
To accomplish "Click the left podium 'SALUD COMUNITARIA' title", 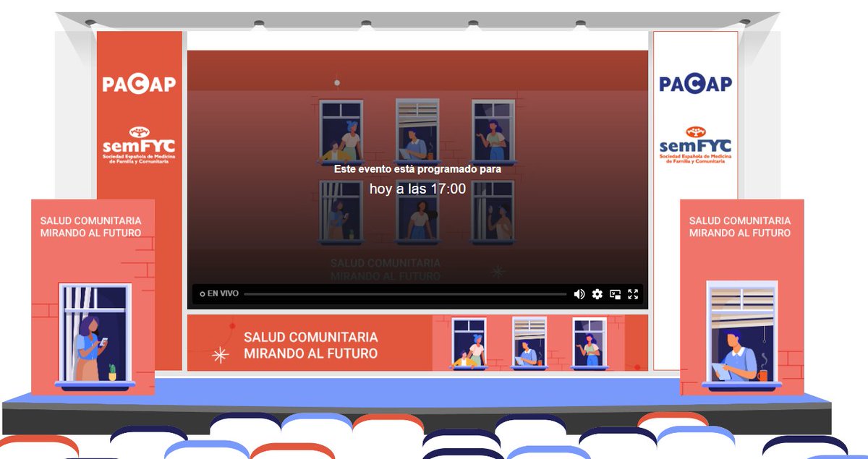I will click(x=91, y=220).
